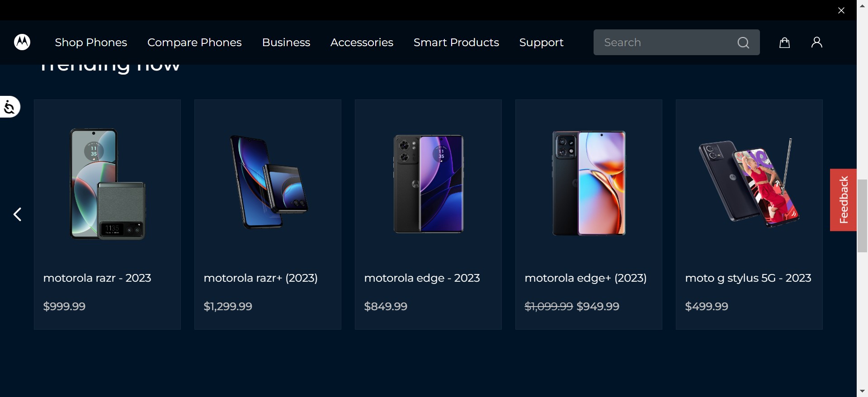Open the user account icon
868x397 pixels.
point(816,43)
